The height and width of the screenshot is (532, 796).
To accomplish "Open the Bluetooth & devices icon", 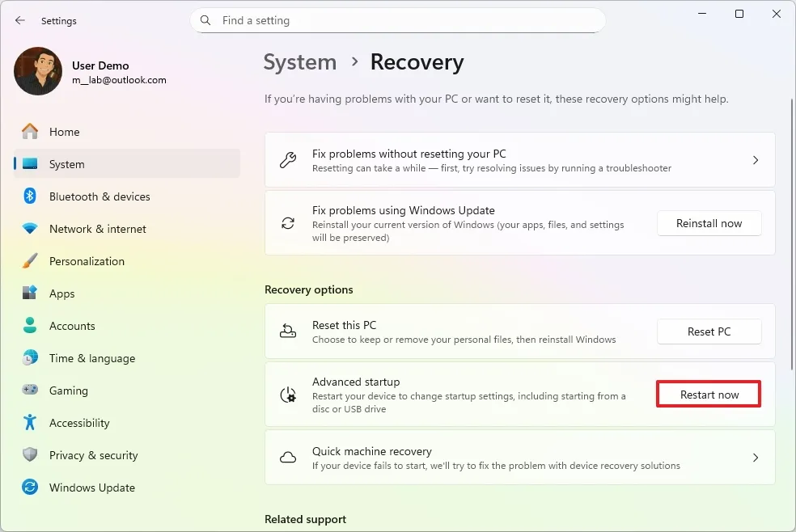I will click(30, 196).
